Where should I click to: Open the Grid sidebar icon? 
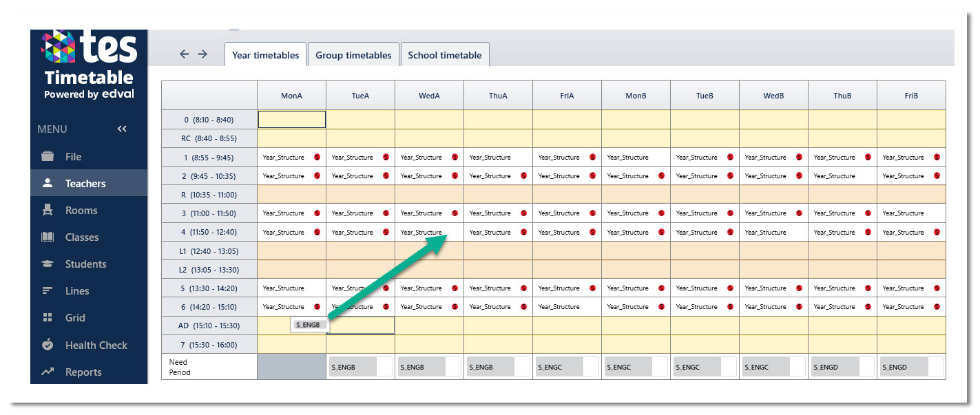[x=48, y=317]
